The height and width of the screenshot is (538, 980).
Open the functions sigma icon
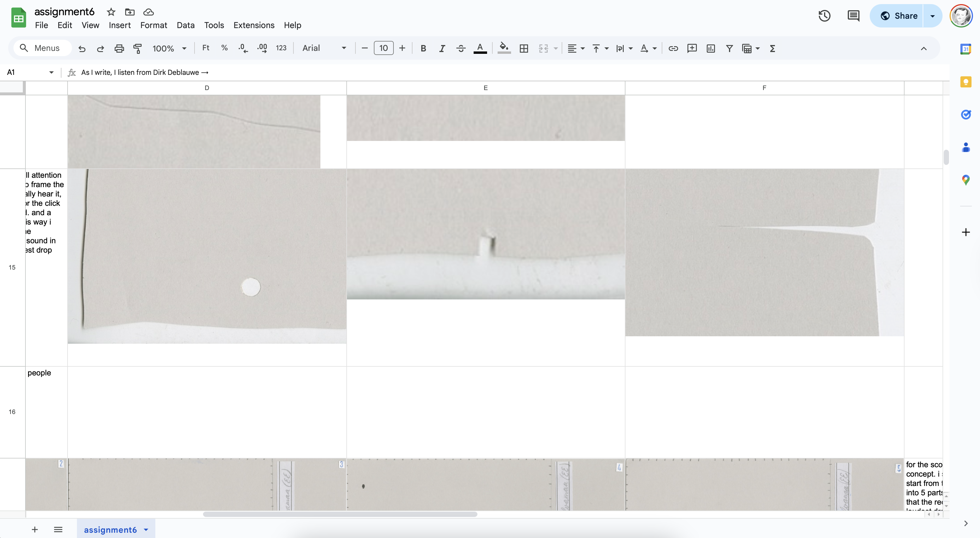(772, 48)
